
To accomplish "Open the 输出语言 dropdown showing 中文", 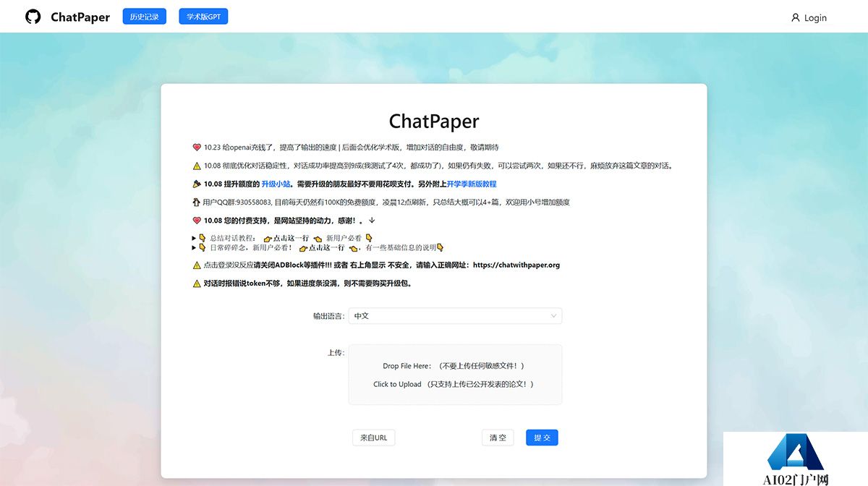I will (x=455, y=316).
